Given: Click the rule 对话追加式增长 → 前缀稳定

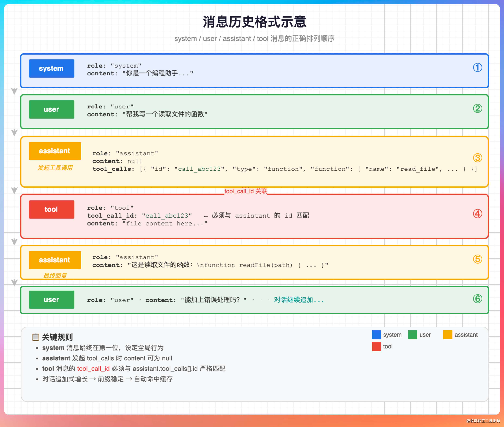Looking at the screenshot, I should coord(107,379).
